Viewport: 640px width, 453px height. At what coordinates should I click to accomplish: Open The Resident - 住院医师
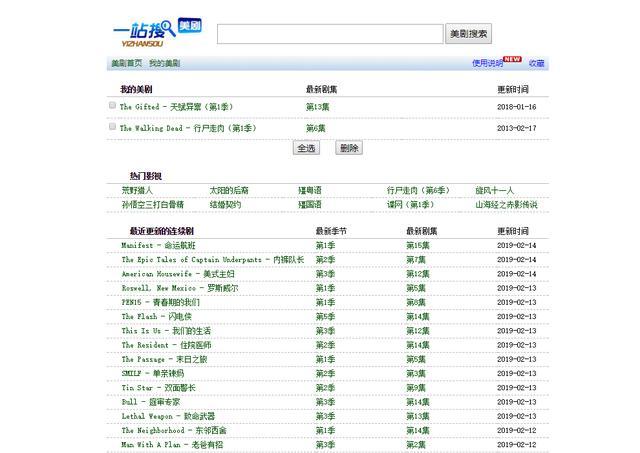point(166,345)
